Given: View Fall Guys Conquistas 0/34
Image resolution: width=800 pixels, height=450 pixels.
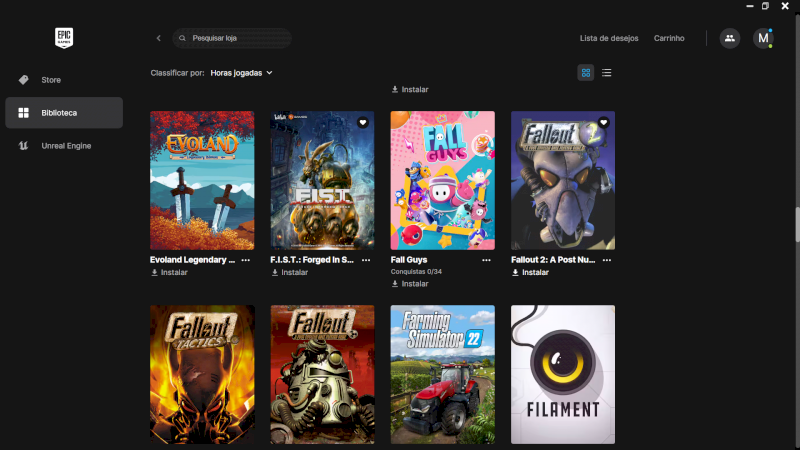Looking at the screenshot, I should (416, 271).
